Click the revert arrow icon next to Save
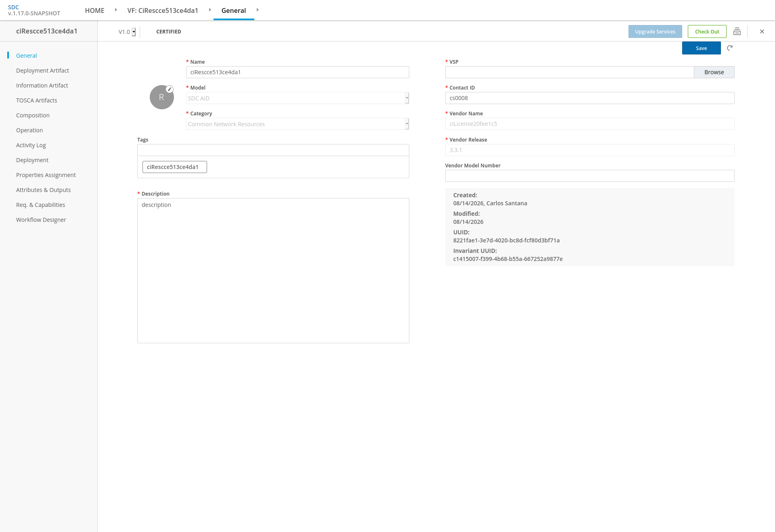This screenshot has width=775, height=532. (x=730, y=48)
